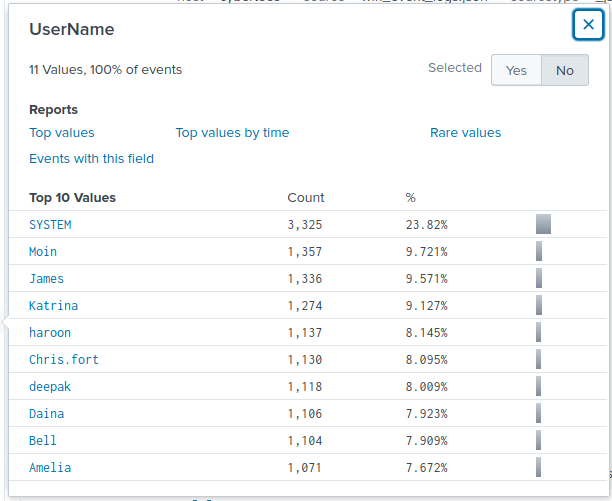Screen dimensions: 612x501
Task: Open the Rare values report
Action: pyautogui.click(x=465, y=133)
